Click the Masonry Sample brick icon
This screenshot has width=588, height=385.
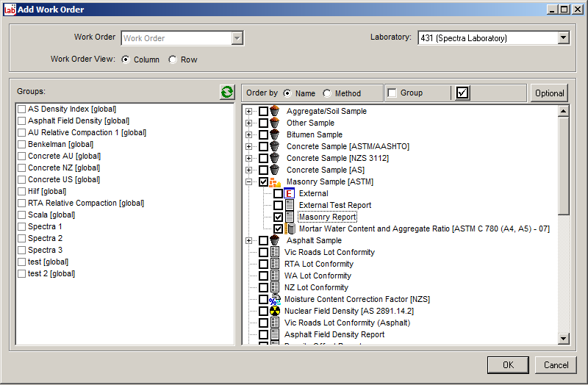tap(275, 181)
